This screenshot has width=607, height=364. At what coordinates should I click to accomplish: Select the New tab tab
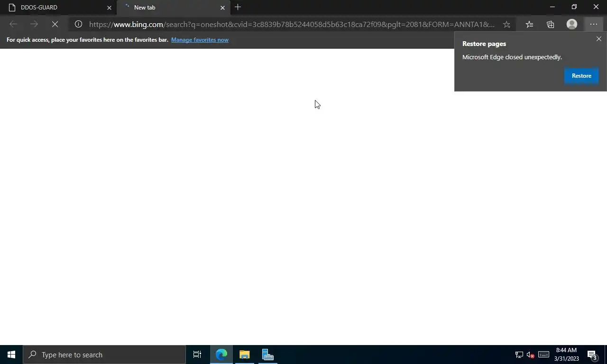pyautogui.click(x=173, y=8)
